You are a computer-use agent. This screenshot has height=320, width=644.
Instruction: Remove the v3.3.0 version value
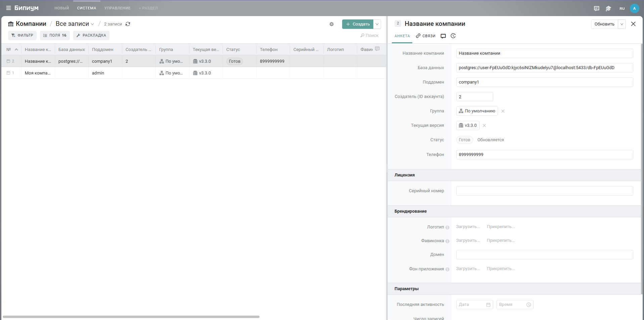pos(484,125)
